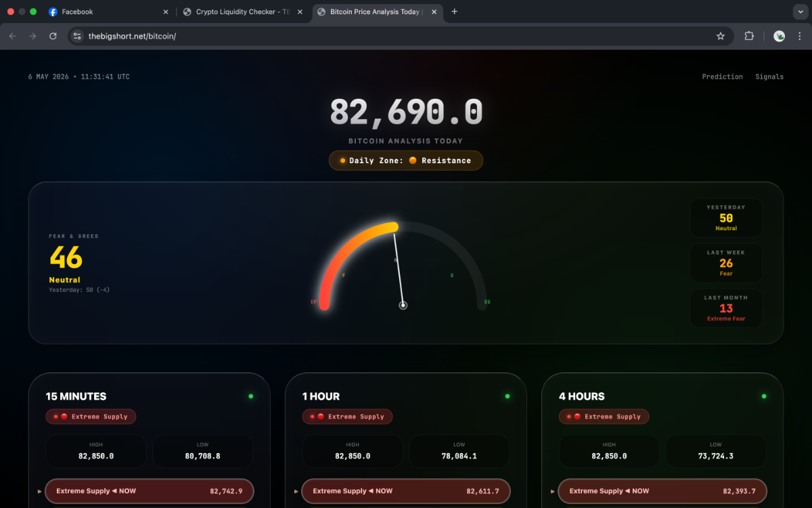
Task: Close the Crypto Liquidity Checker tab
Action: coord(300,12)
